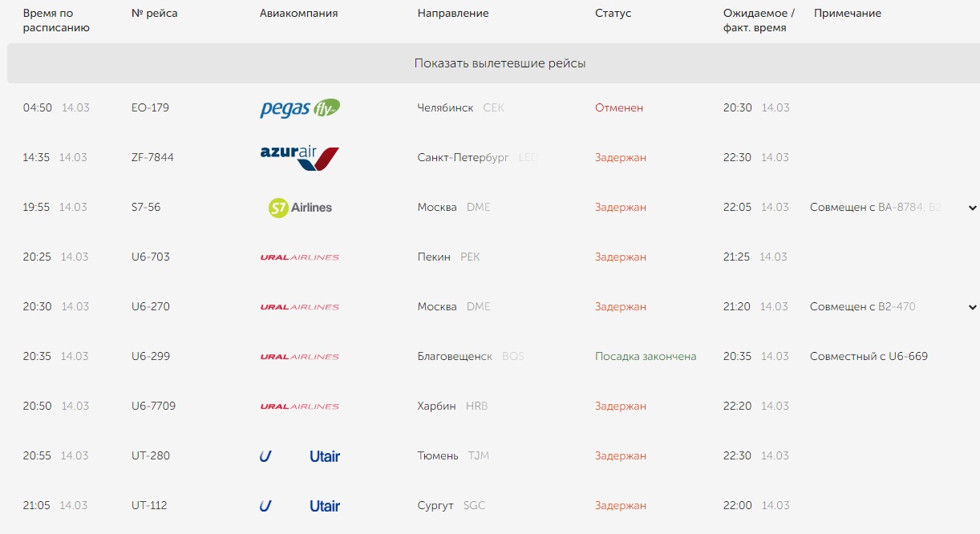Expand the note for flight U6-270
This screenshot has width=980, height=534.
[973, 307]
